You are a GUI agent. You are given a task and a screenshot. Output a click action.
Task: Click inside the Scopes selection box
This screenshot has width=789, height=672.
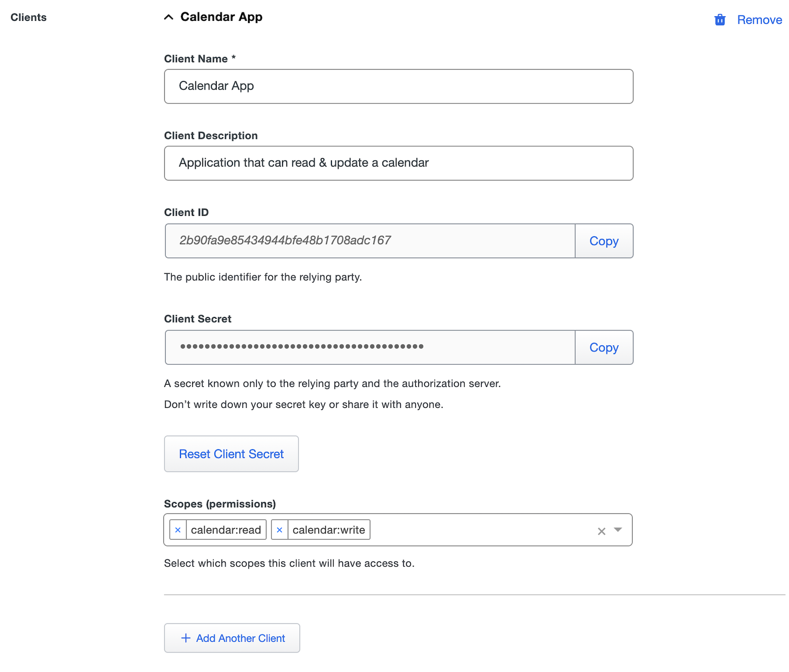click(464, 530)
